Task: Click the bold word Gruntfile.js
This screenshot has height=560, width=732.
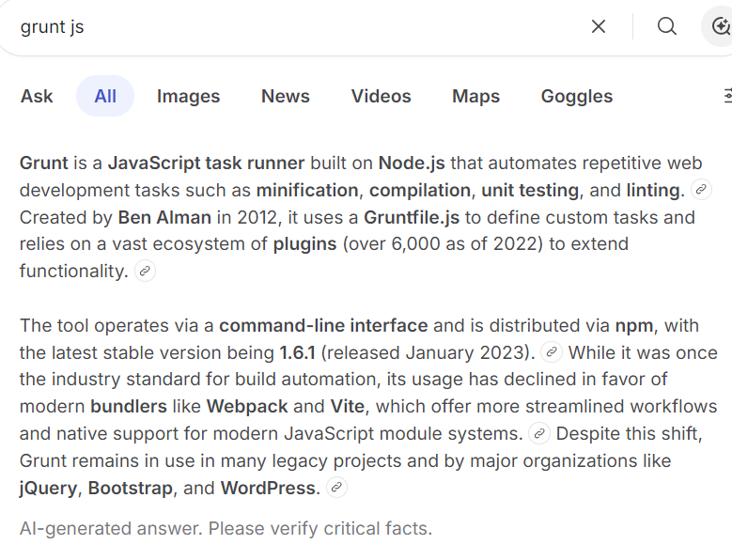Action: 412,217
